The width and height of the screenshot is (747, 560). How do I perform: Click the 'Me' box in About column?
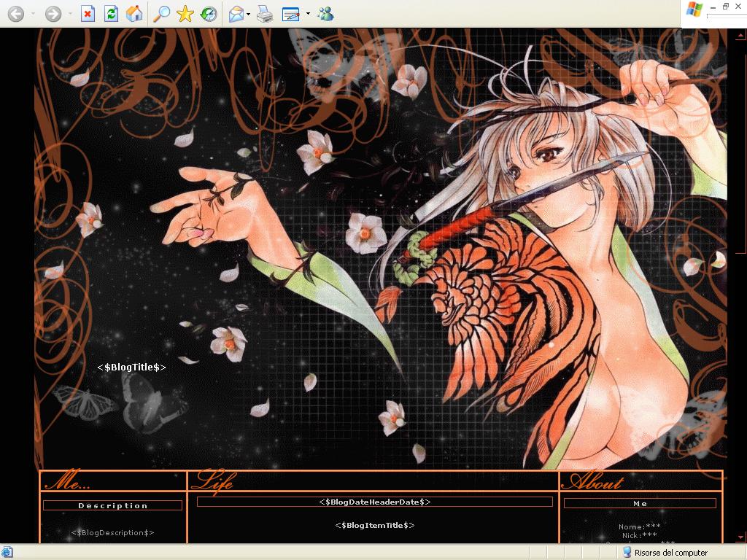[x=640, y=503]
